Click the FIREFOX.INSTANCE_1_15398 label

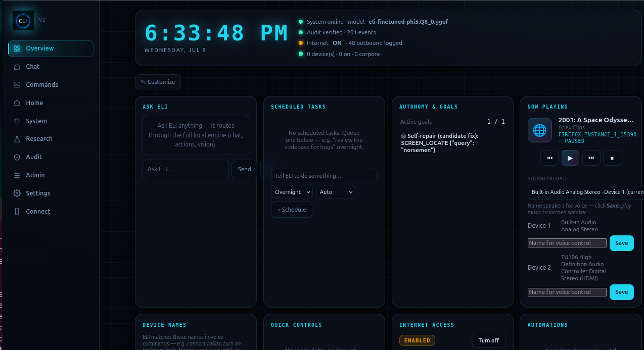pos(597,135)
